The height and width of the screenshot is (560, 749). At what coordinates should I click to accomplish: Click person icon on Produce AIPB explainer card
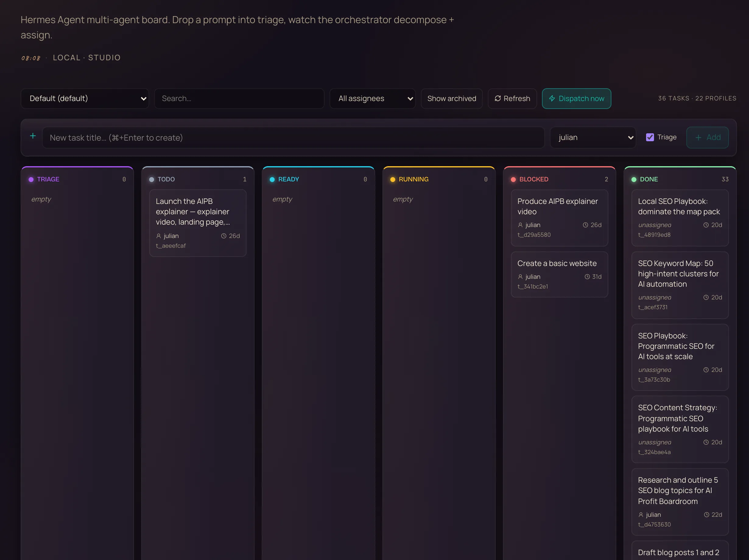520,225
